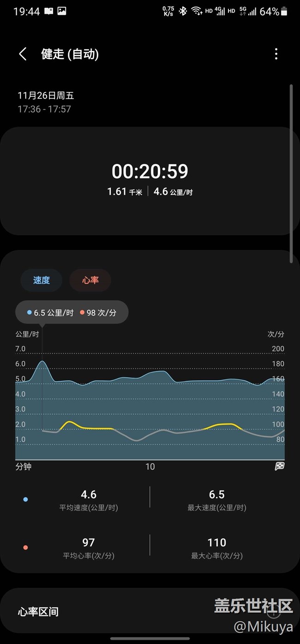Toggle the 心率 heart rate chart filter

click(x=90, y=280)
